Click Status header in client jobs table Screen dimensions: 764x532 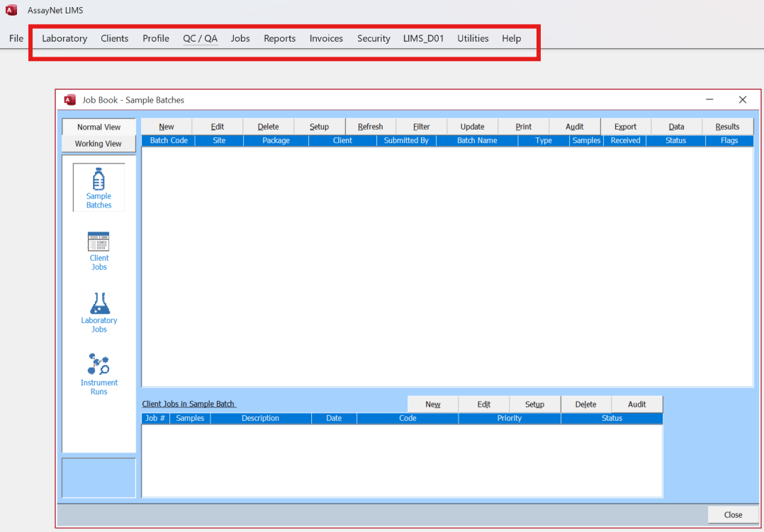612,418
